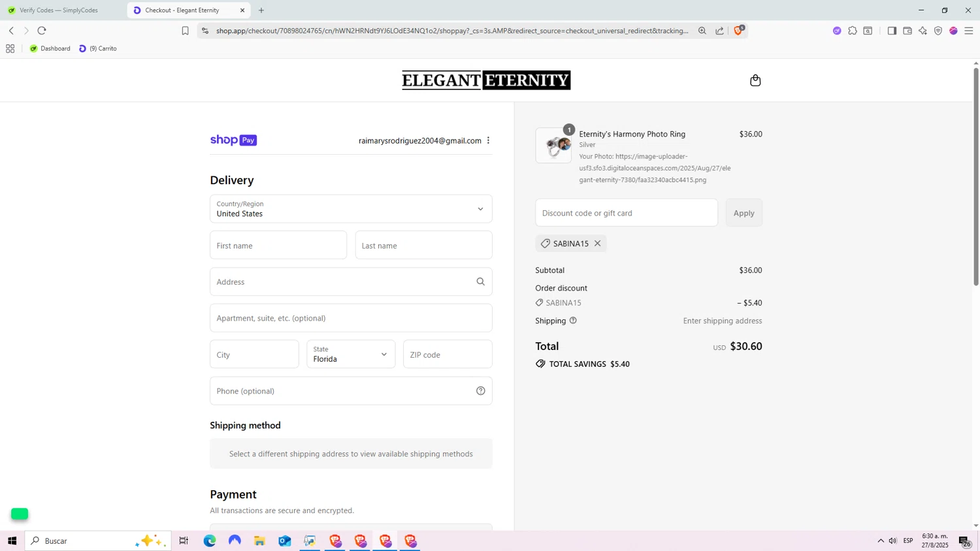Click Eternity's Harmony Photo Ring title
Viewport: 980px width, 551px height.
click(x=632, y=134)
